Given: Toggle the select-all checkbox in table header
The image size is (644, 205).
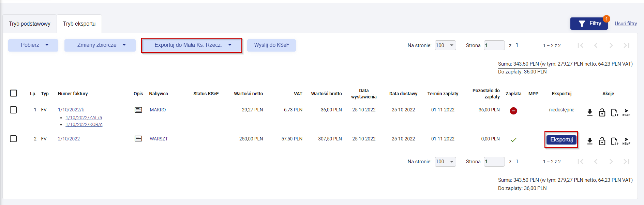Looking at the screenshot, I should [x=14, y=93].
